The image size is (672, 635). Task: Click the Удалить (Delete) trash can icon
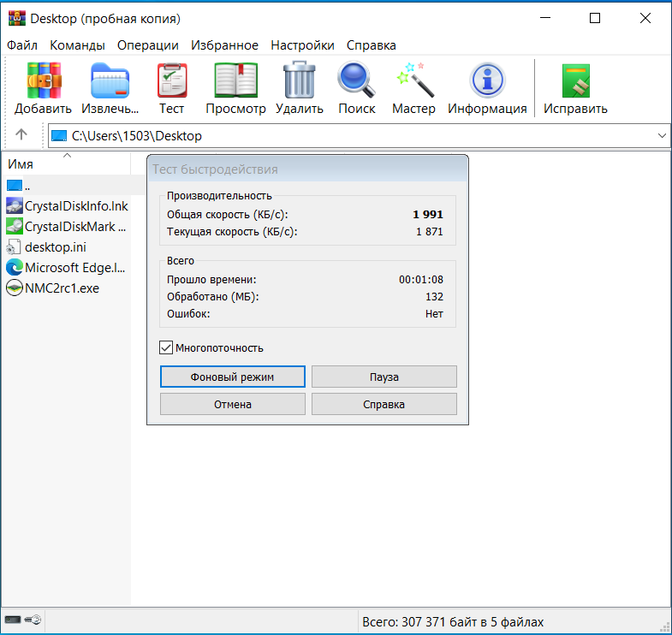click(x=299, y=80)
